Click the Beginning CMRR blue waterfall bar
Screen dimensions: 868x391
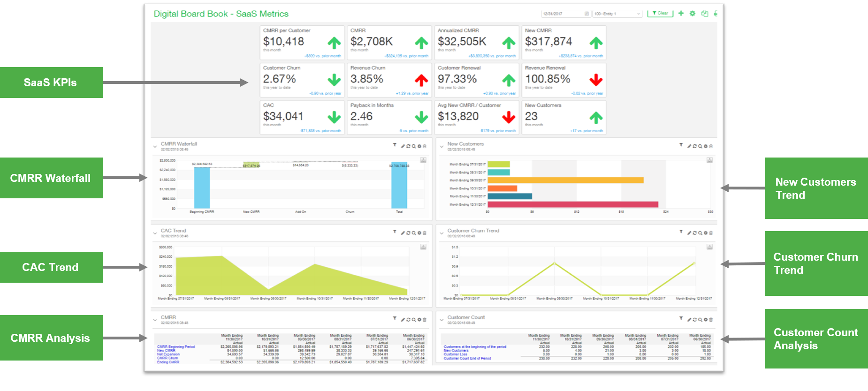click(202, 188)
